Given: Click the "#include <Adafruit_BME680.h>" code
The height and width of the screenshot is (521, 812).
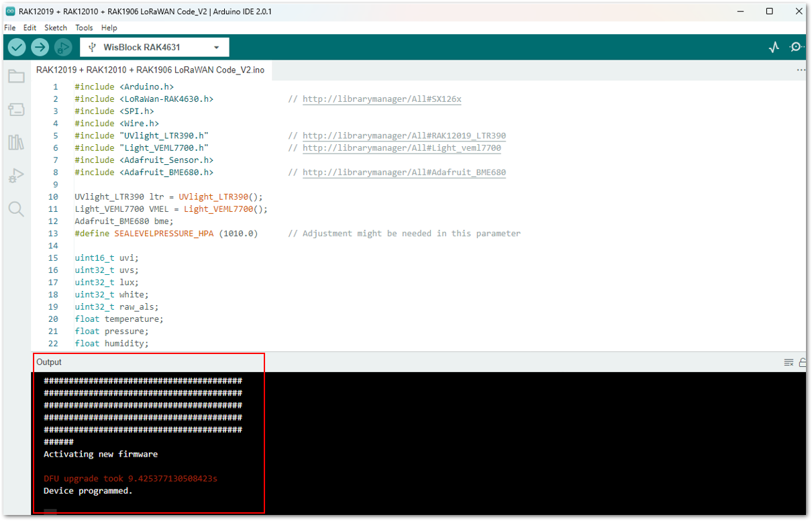Looking at the screenshot, I should [144, 172].
